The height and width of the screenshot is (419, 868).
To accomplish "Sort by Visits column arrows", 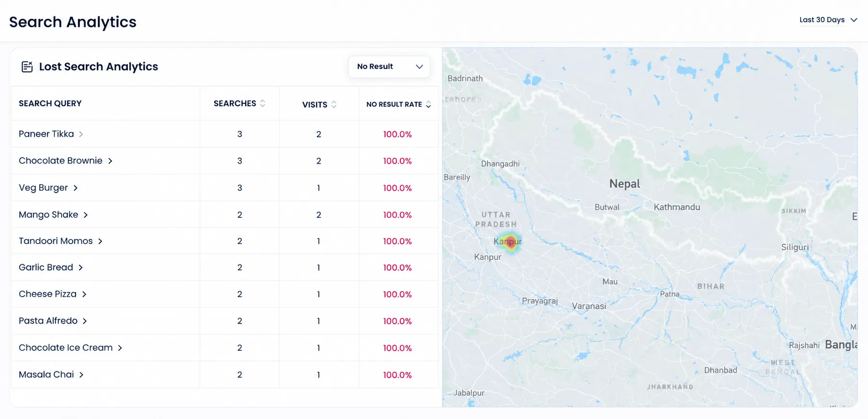I will click(334, 104).
